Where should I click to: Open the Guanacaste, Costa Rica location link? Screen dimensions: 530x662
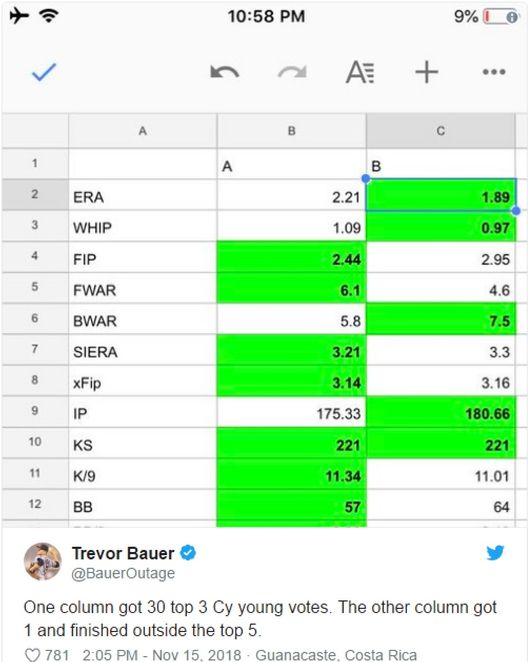[x=336, y=655]
